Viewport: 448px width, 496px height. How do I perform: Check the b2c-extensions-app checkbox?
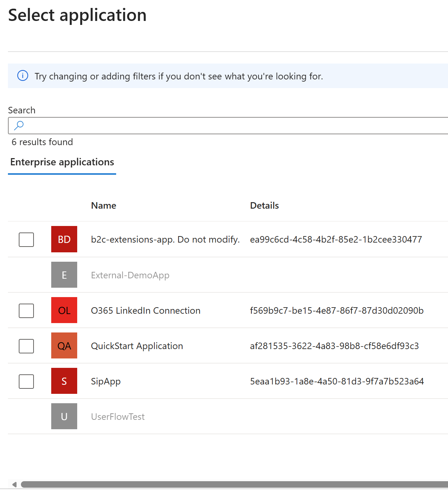(26, 239)
